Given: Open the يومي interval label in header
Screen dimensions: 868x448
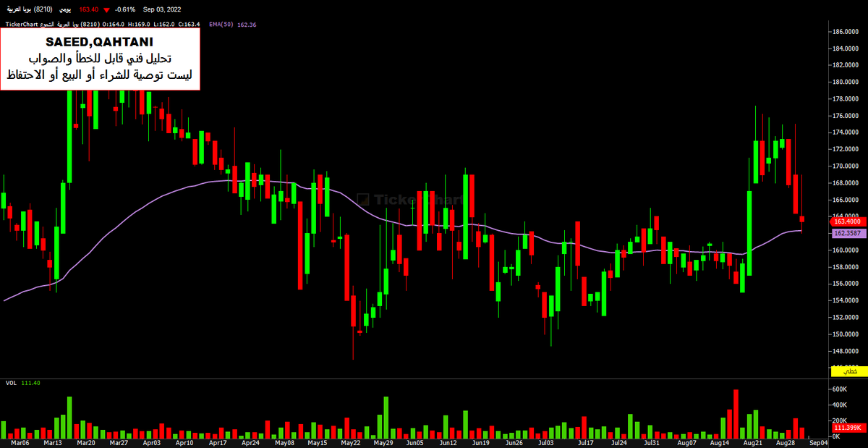Looking at the screenshot, I should [x=66, y=10].
